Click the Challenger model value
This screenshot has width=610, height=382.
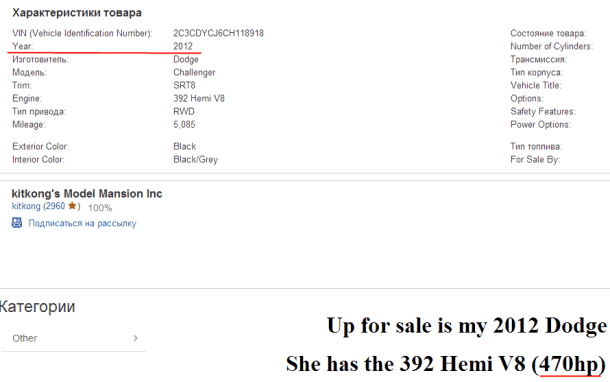tap(194, 72)
